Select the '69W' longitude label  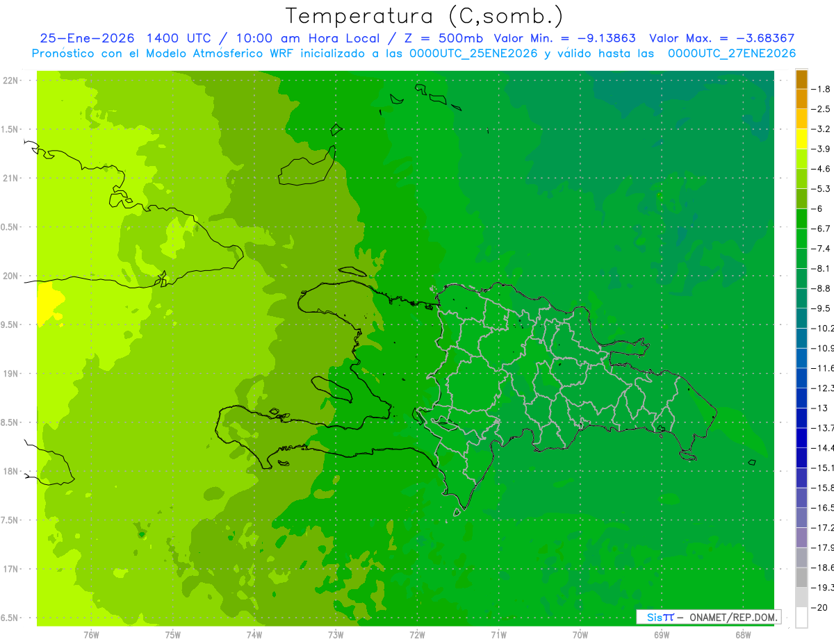click(662, 634)
